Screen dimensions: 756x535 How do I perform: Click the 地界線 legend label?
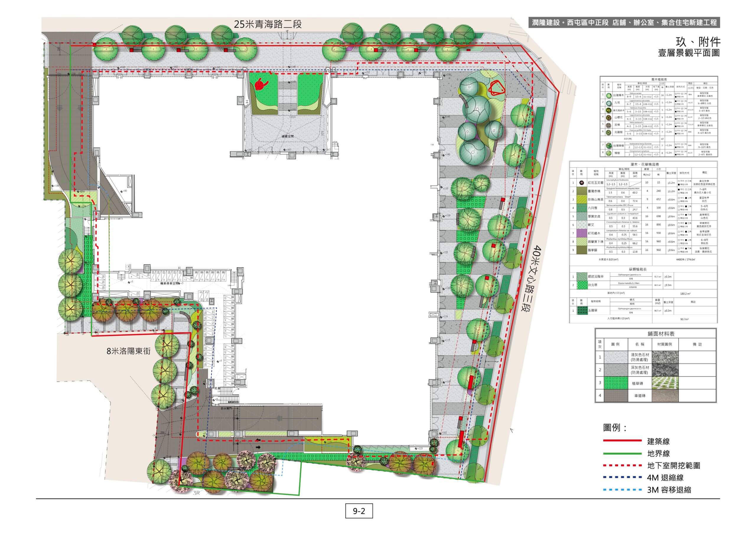659,454
